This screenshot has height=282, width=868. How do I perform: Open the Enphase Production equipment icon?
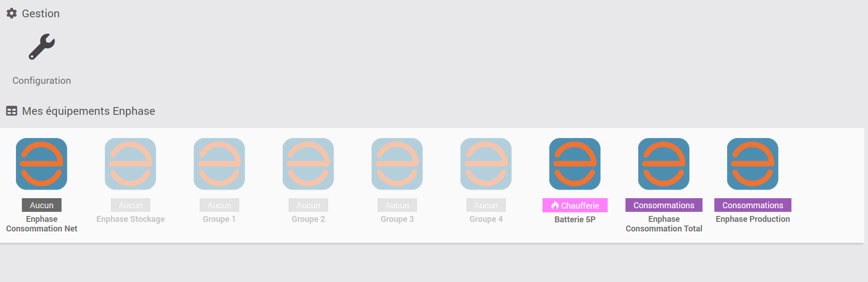[753, 164]
